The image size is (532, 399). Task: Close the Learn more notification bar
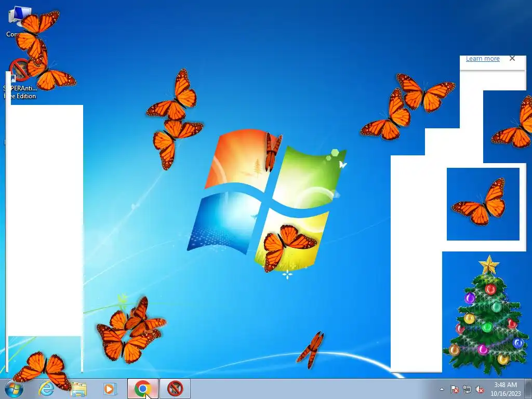(x=512, y=58)
